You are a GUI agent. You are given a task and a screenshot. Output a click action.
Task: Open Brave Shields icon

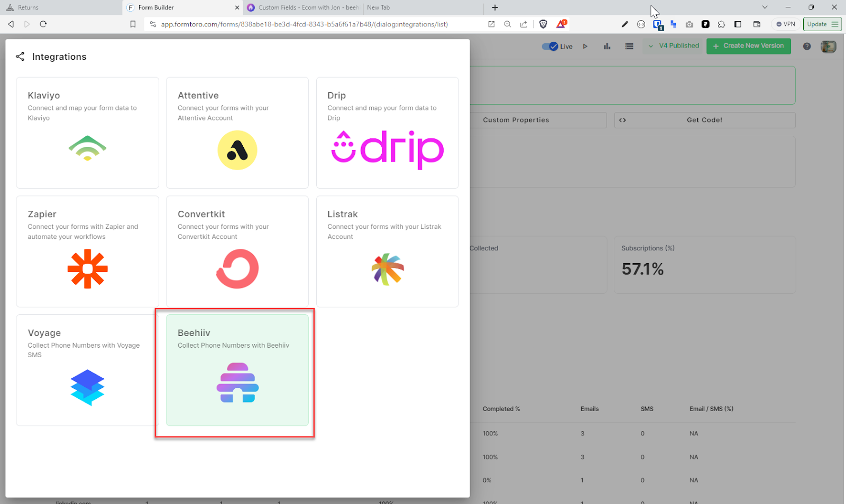[x=543, y=24]
